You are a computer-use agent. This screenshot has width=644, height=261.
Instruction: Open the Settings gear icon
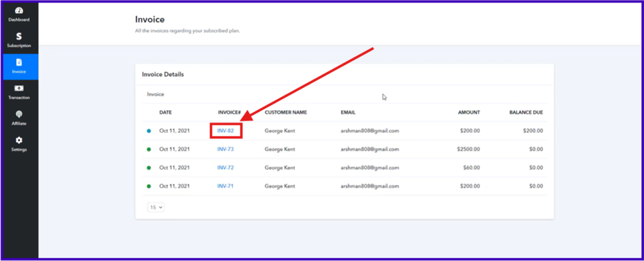point(19,140)
